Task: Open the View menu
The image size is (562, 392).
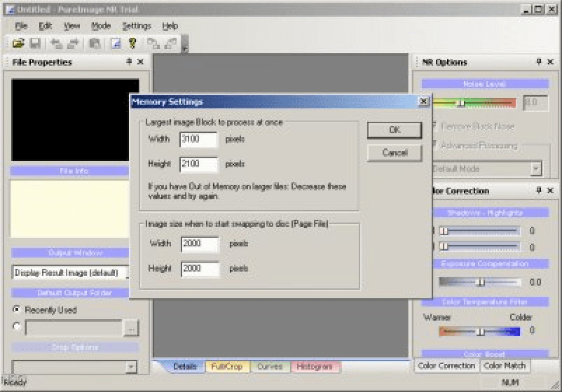Action: [x=71, y=26]
